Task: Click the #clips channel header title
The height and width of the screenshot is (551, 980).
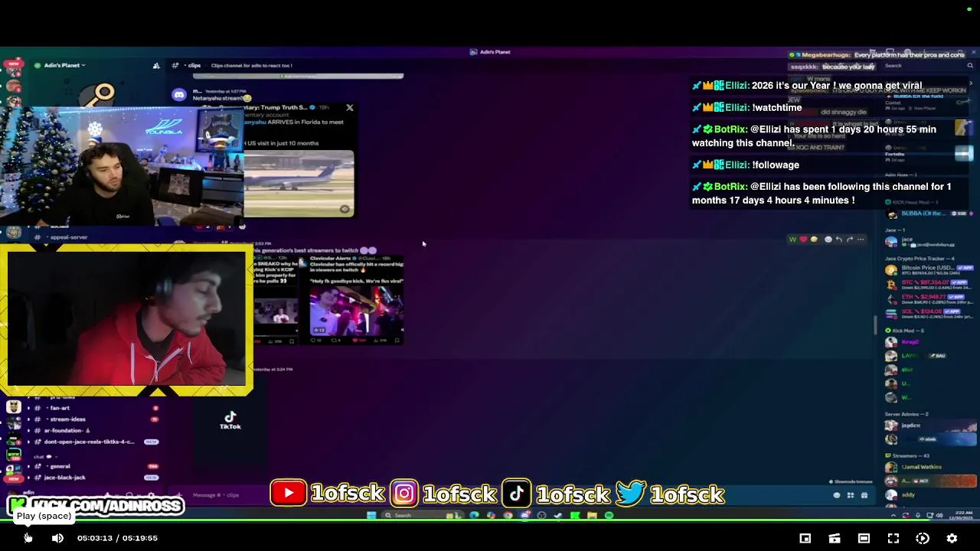Action: [194, 66]
